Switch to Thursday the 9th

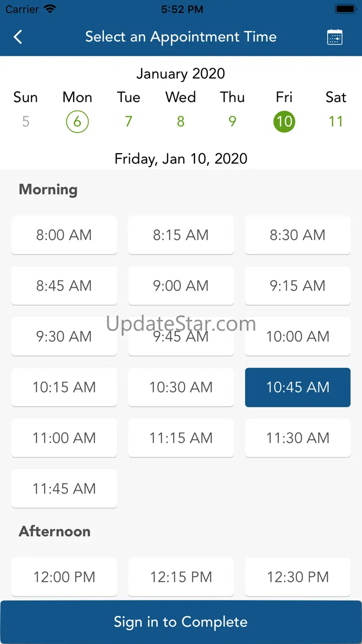click(232, 122)
